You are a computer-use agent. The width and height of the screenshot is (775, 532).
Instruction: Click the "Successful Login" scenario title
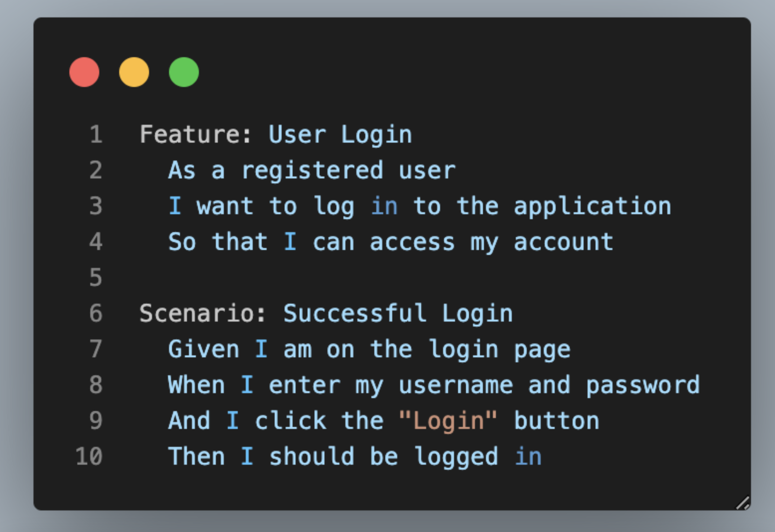point(398,313)
